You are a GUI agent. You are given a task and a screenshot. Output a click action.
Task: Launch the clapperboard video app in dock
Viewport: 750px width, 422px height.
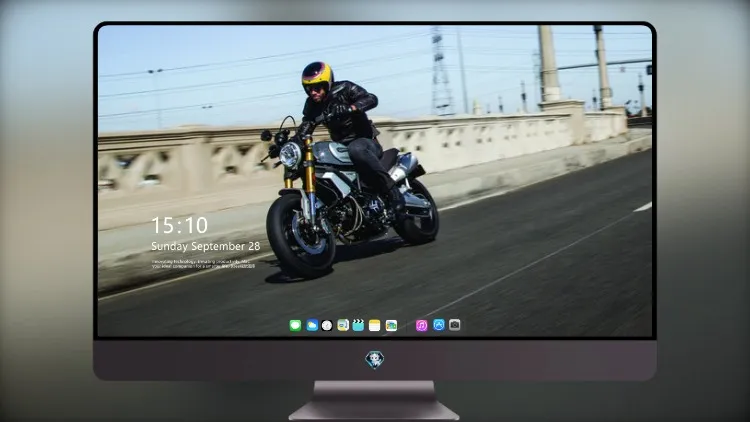(x=358, y=325)
